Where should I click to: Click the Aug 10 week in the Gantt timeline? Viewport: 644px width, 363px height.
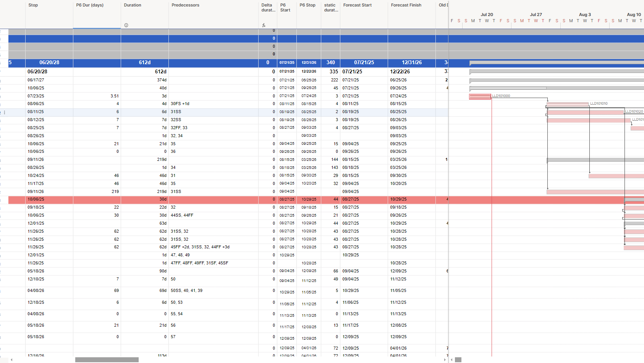(x=634, y=15)
